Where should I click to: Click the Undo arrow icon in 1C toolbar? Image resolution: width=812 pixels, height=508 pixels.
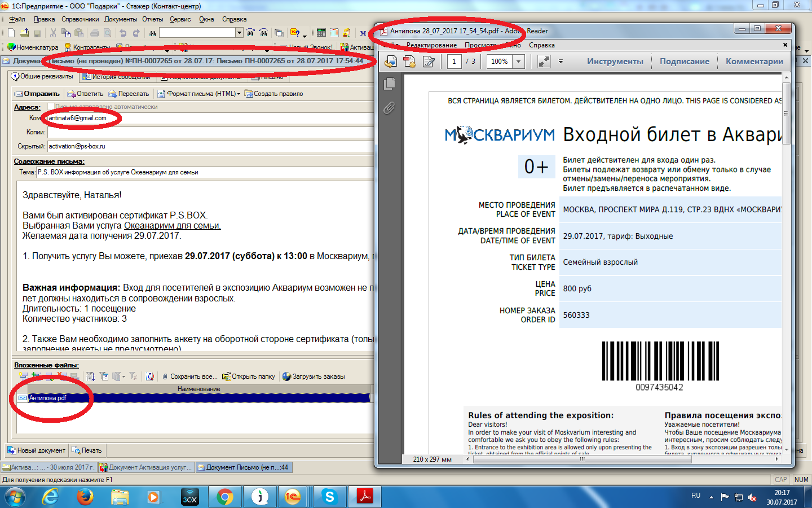(x=123, y=33)
